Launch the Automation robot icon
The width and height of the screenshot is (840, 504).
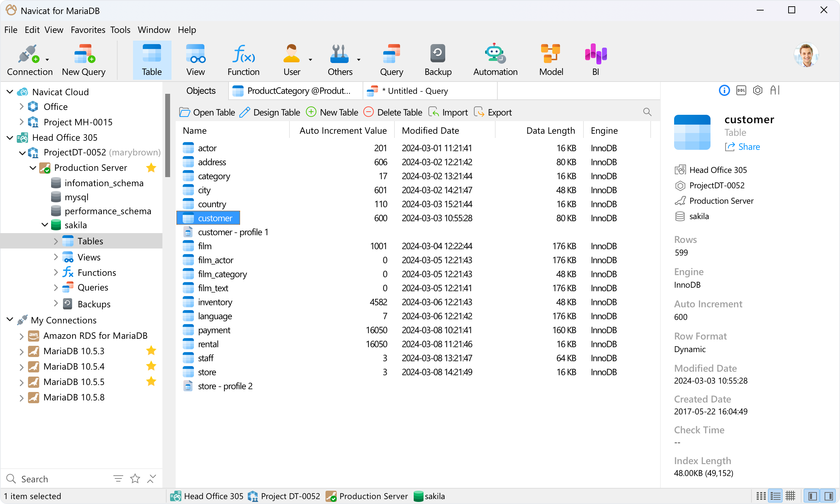click(x=495, y=60)
